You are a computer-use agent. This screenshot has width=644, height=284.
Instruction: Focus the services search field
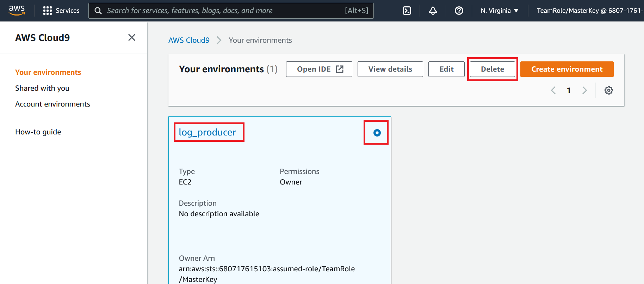[231, 11]
